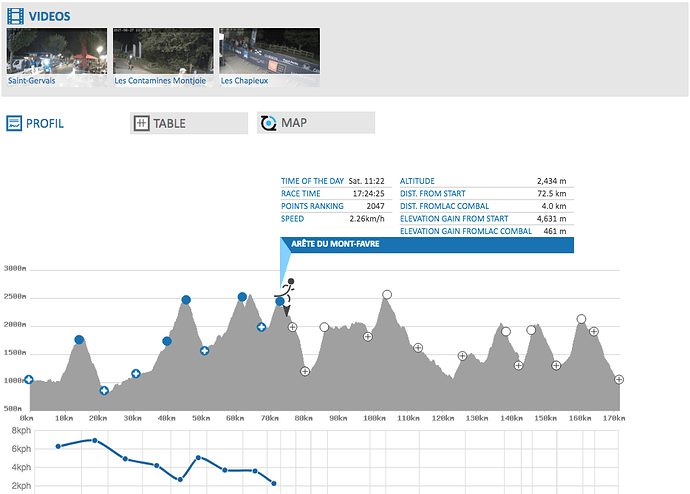Click the Table grid icon
The width and height of the screenshot is (690, 494).
(141, 123)
